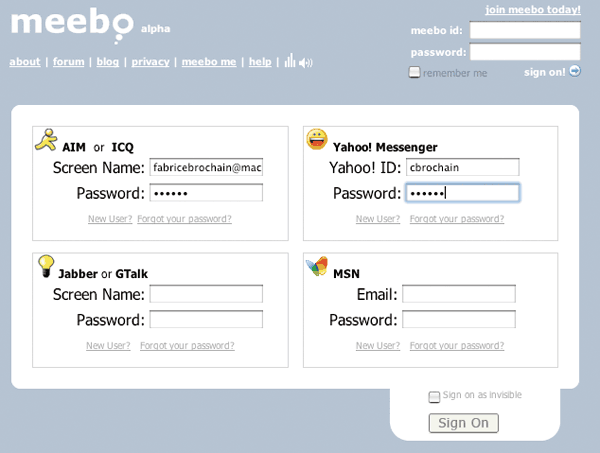Click the meebo id input field
Image resolution: width=600 pixels, height=453 pixels.
(x=525, y=30)
